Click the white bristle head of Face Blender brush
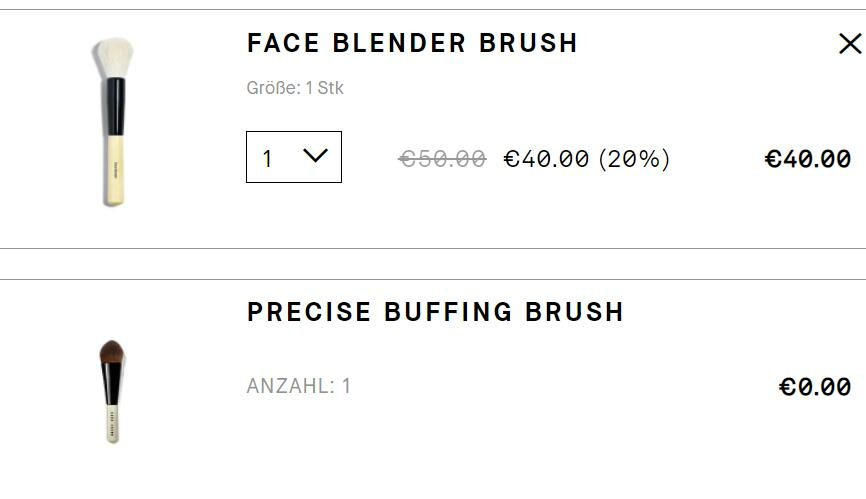The height and width of the screenshot is (499, 866). coord(114,57)
